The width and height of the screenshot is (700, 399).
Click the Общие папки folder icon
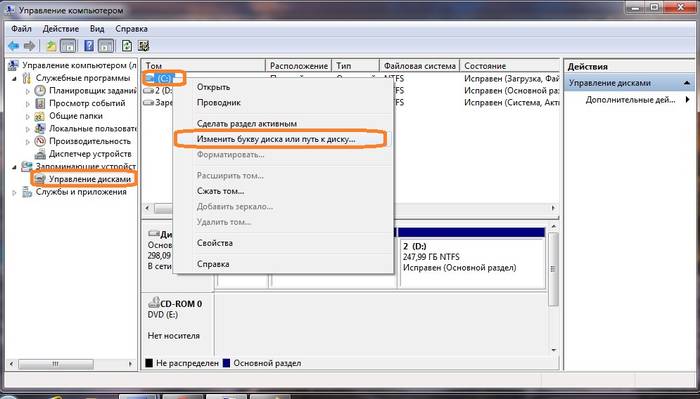tap(40, 116)
